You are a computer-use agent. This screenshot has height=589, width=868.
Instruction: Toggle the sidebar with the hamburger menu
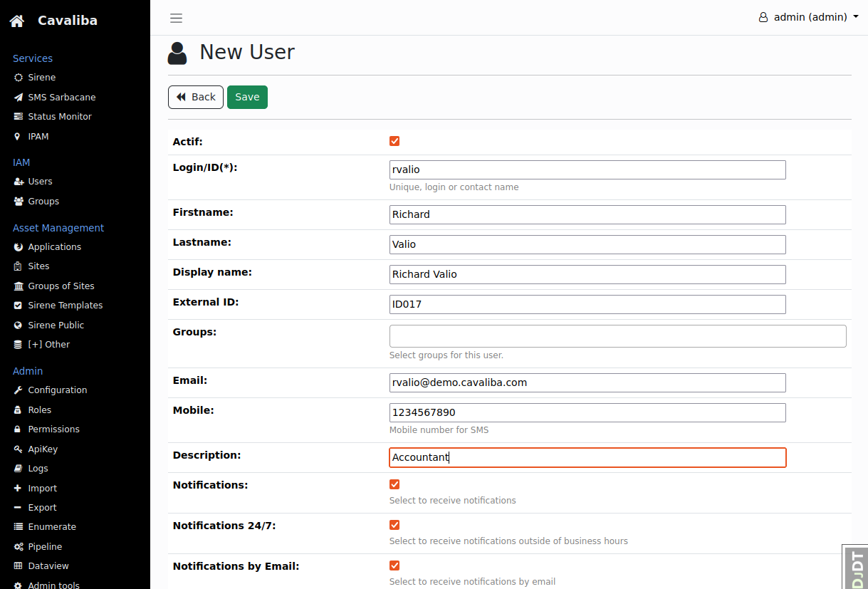tap(176, 18)
